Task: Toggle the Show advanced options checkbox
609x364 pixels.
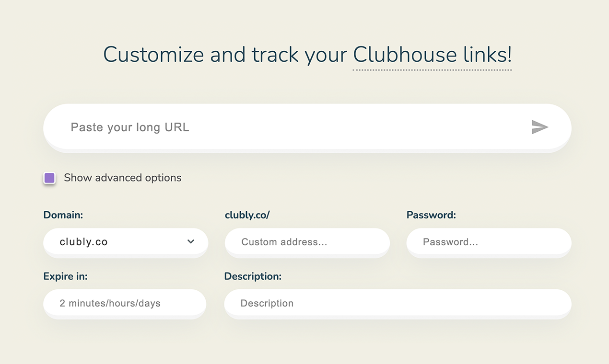Action: click(x=49, y=178)
